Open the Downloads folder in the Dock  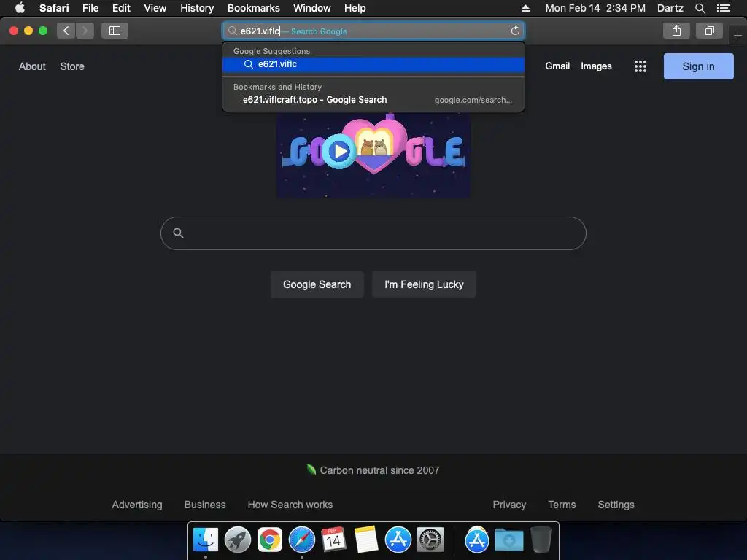tap(508, 540)
